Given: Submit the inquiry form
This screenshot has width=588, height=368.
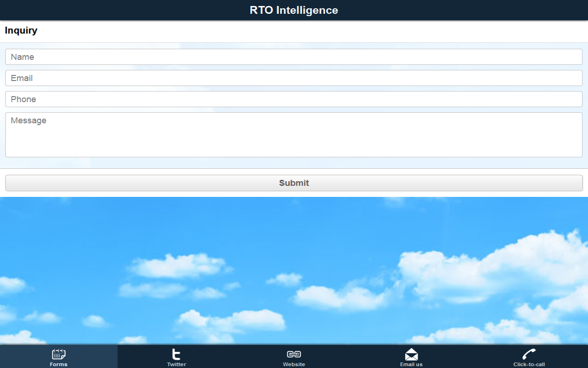Looking at the screenshot, I should [294, 183].
